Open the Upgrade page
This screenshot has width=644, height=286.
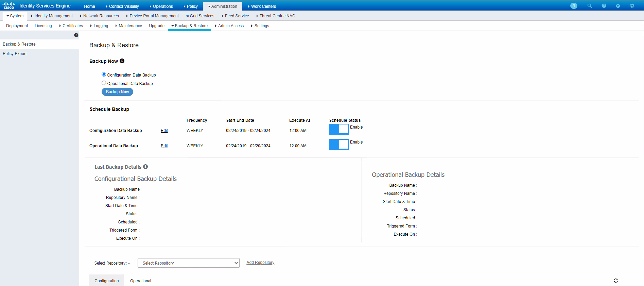click(x=157, y=26)
